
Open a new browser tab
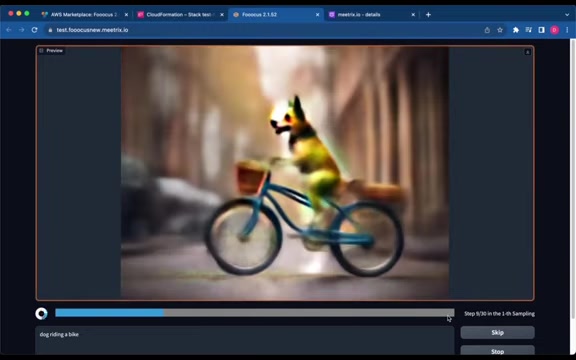click(428, 15)
